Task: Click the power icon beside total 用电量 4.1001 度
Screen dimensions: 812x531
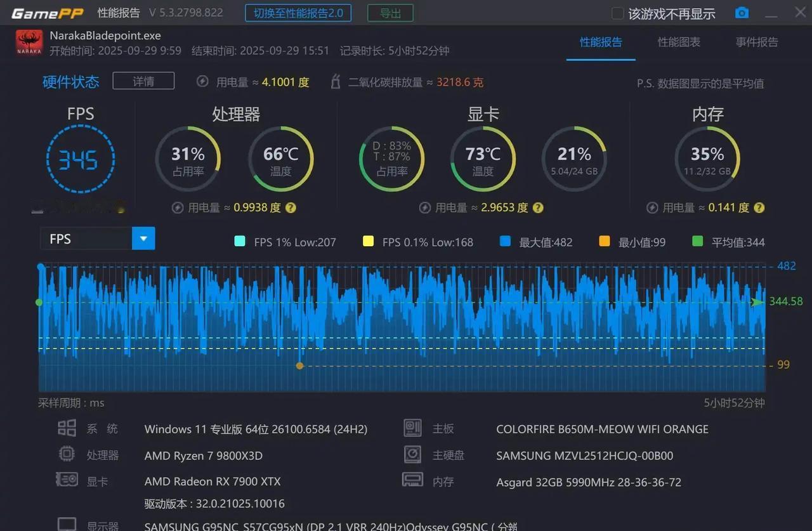Action: click(x=202, y=81)
